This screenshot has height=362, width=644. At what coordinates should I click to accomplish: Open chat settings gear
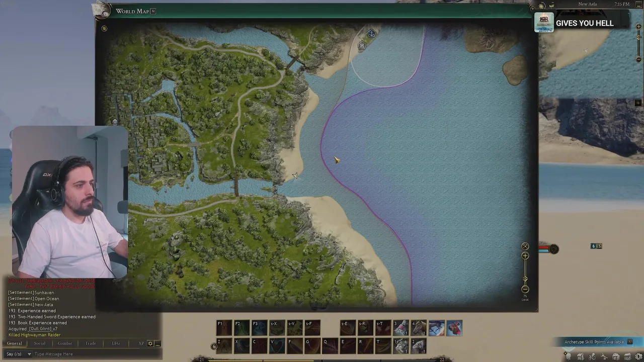(150, 343)
